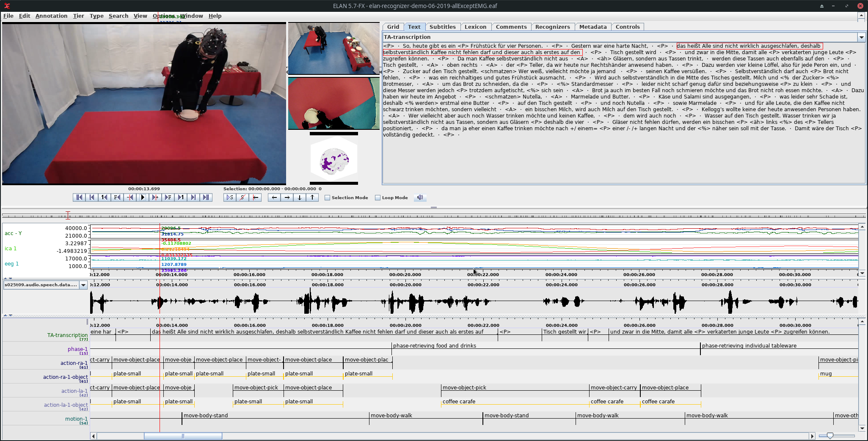Expand the TA-transcription tier dropdown
Viewport: 868px width, 441px height.
pyautogui.click(x=861, y=37)
